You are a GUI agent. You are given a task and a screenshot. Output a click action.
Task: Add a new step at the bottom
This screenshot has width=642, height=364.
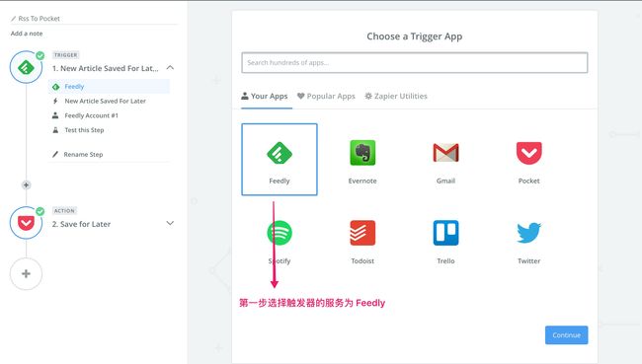pos(27,274)
